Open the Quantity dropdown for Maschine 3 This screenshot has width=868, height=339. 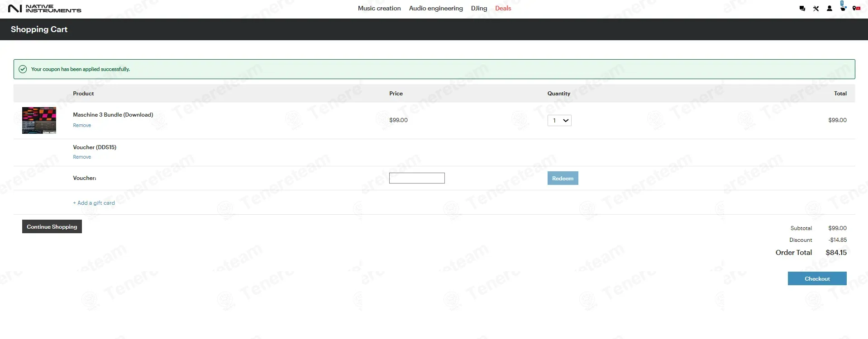[x=559, y=121]
